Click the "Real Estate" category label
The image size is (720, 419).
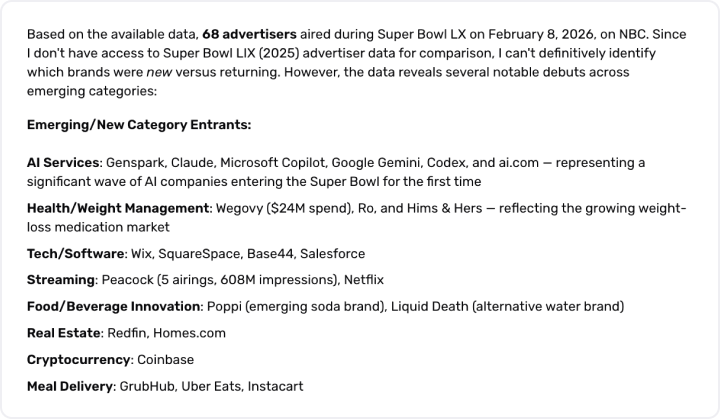tap(64, 332)
